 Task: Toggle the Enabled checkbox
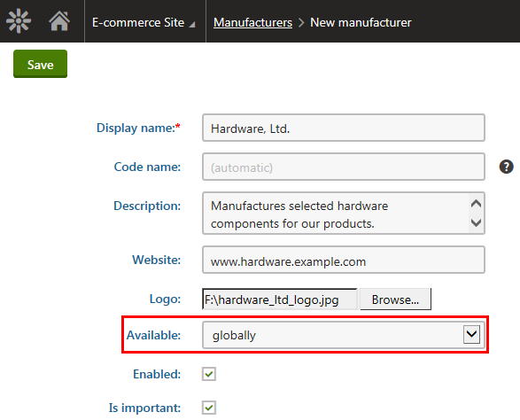tap(209, 374)
